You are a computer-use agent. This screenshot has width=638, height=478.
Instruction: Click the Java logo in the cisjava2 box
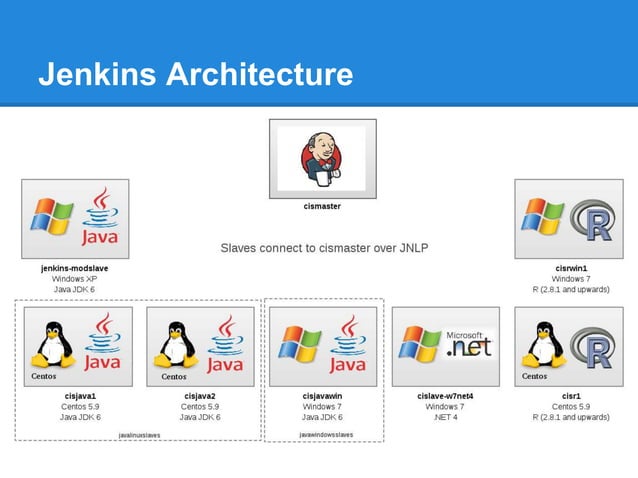pyautogui.click(x=225, y=344)
